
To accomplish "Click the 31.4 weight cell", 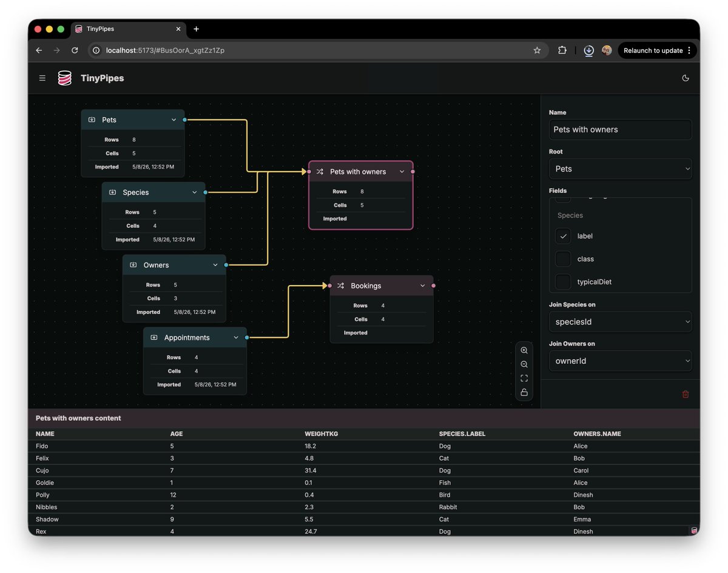I will pos(311,471).
